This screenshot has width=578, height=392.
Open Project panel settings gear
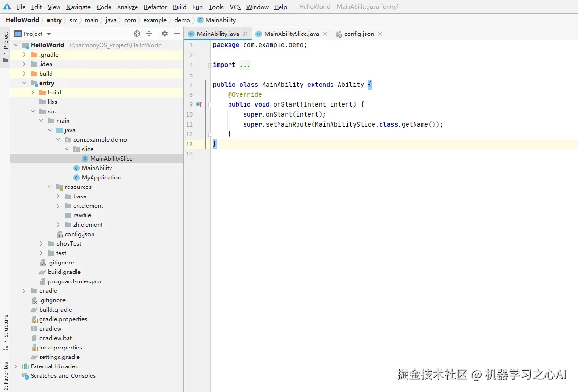[x=164, y=34]
